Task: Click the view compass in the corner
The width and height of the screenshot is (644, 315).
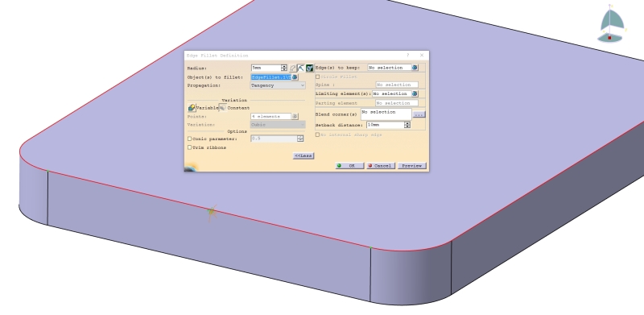Action: click(x=611, y=23)
